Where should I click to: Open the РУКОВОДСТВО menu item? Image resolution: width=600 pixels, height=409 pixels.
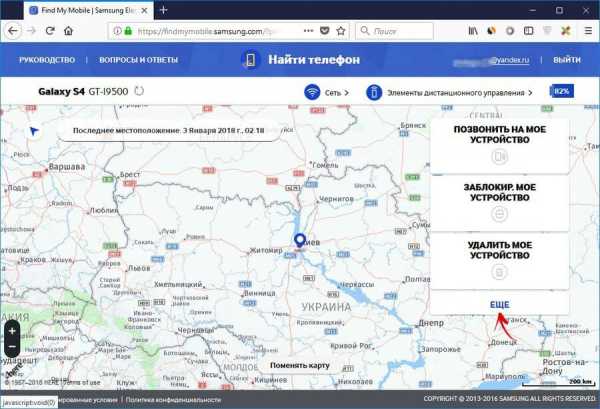[x=47, y=60]
